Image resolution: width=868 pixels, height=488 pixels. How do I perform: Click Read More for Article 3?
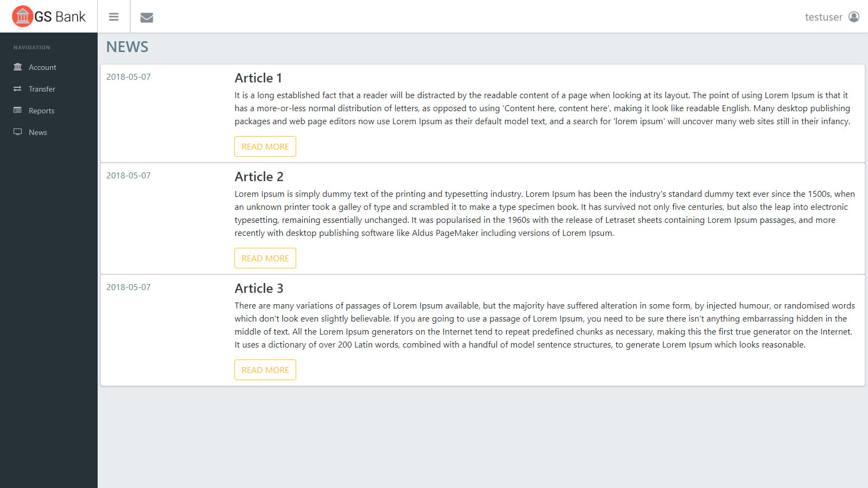[265, 370]
